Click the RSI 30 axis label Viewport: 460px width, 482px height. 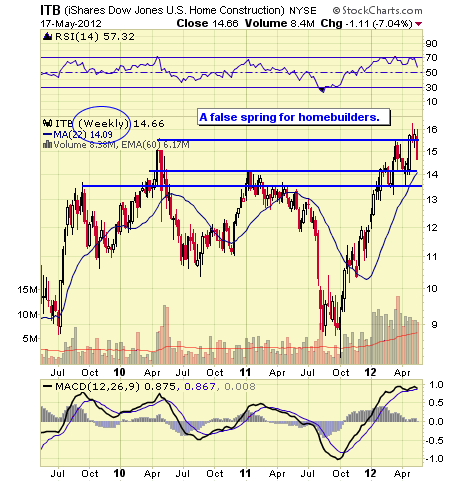(x=431, y=87)
